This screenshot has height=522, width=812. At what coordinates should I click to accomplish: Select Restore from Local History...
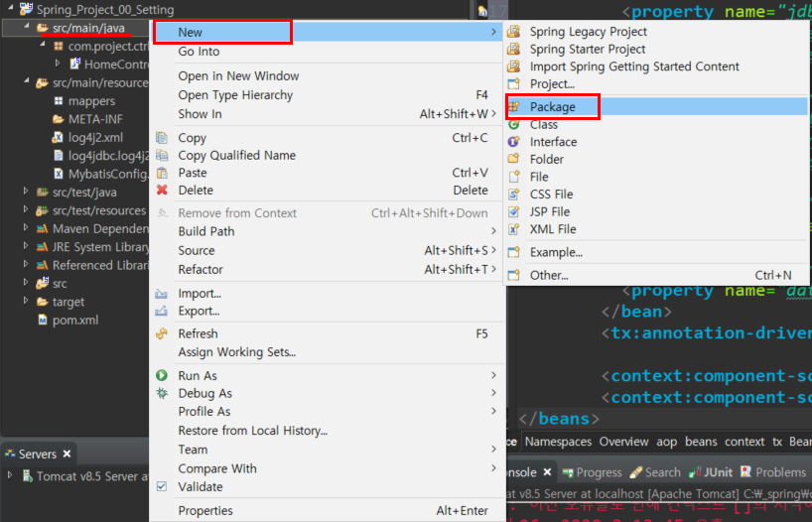point(327,431)
